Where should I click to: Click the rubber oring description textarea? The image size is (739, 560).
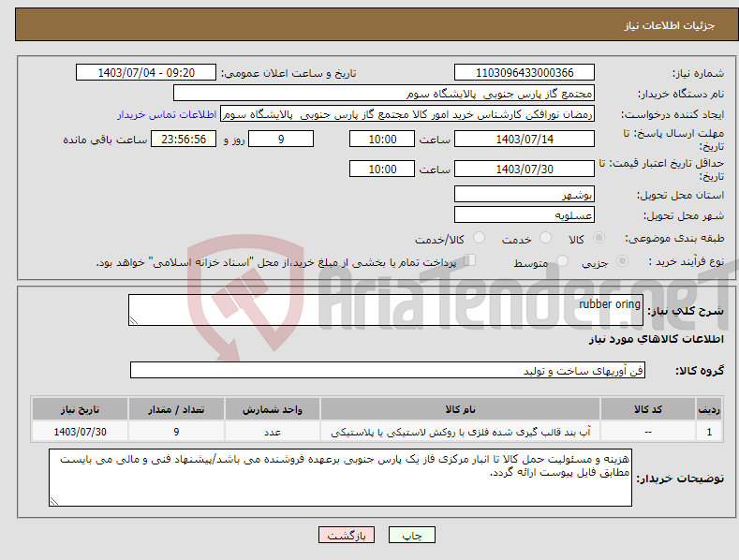[386, 310]
